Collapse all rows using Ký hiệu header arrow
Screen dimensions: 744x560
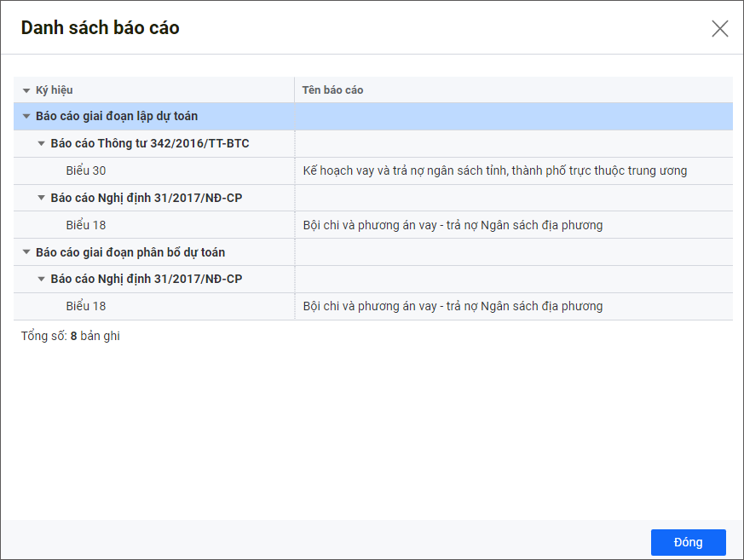(x=26, y=90)
